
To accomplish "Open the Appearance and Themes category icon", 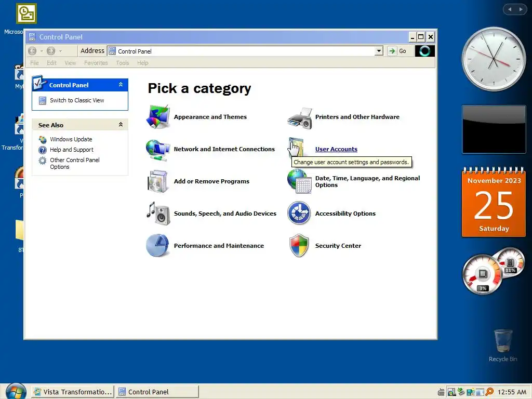I will [x=158, y=117].
